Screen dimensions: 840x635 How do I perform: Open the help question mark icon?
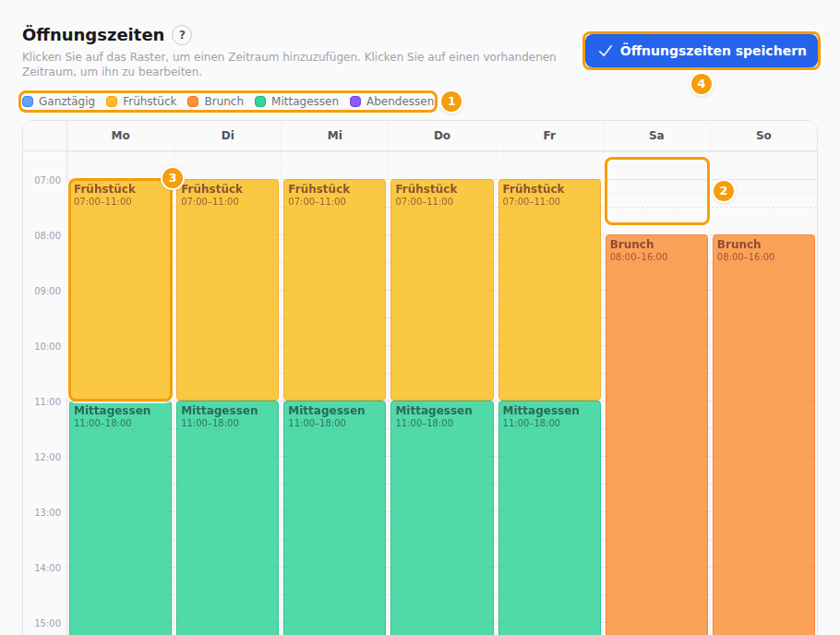[x=182, y=35]
